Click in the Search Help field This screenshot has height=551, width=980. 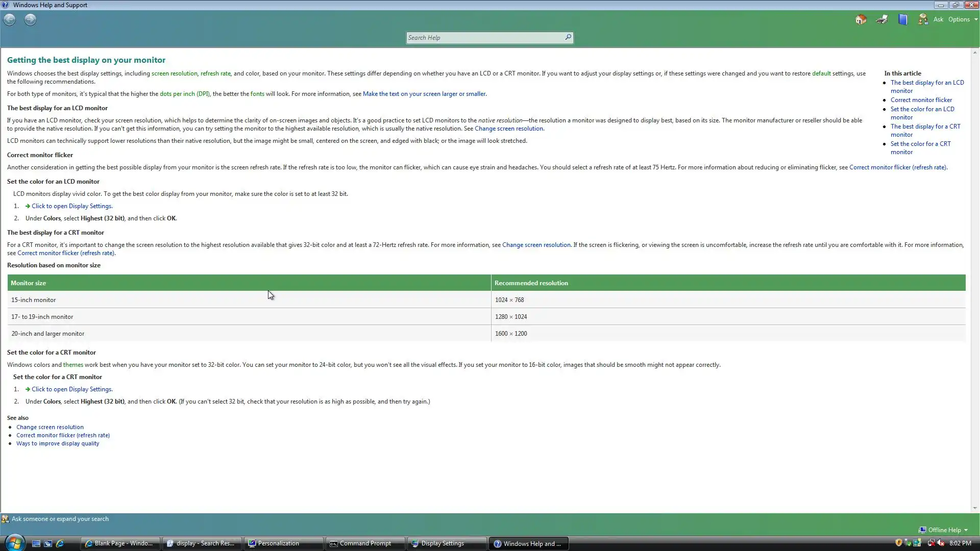484,37
